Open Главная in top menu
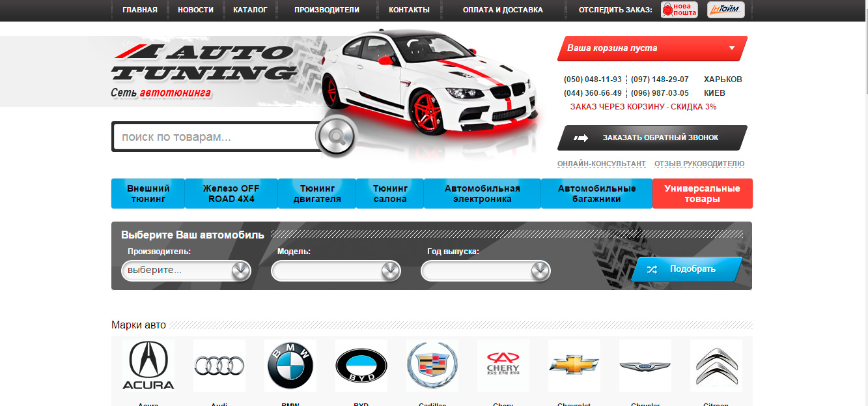Screen dimensions: 868x406 (x=140, y=10)
